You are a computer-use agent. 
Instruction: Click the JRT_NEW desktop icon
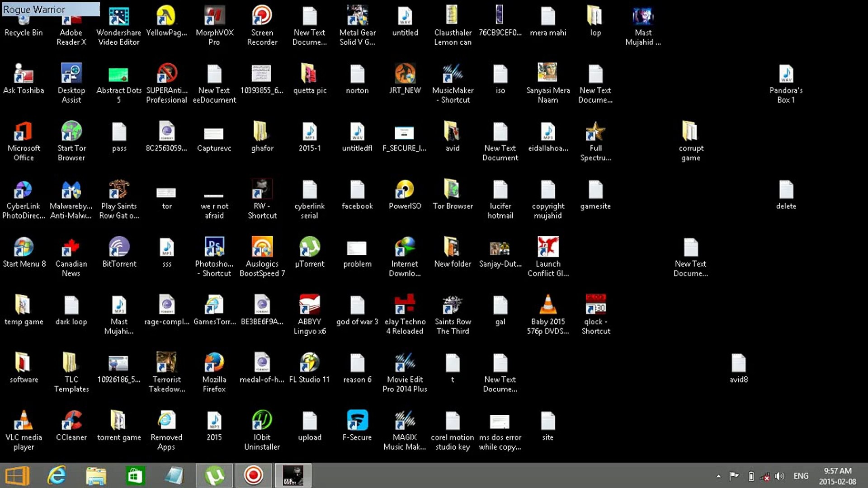(405, 80)
